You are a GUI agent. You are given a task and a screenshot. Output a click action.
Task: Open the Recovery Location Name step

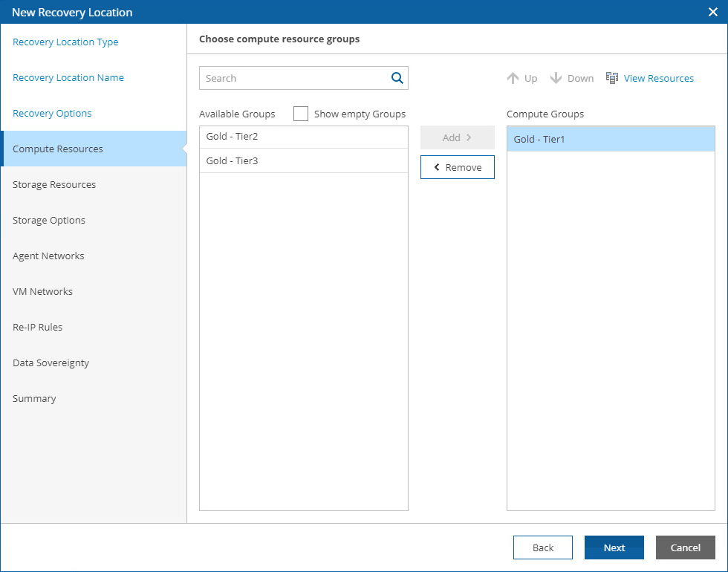point(68,78)
